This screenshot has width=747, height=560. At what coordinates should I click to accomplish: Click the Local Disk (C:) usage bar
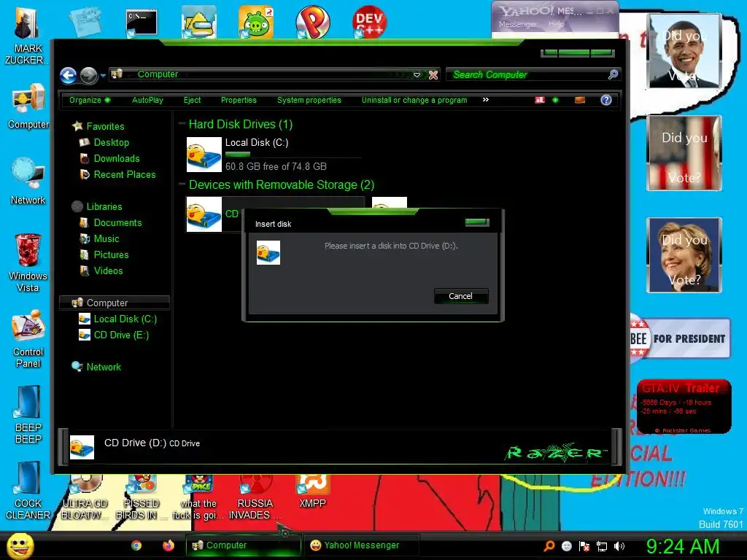pyautogui.click(x=293, y=155)
